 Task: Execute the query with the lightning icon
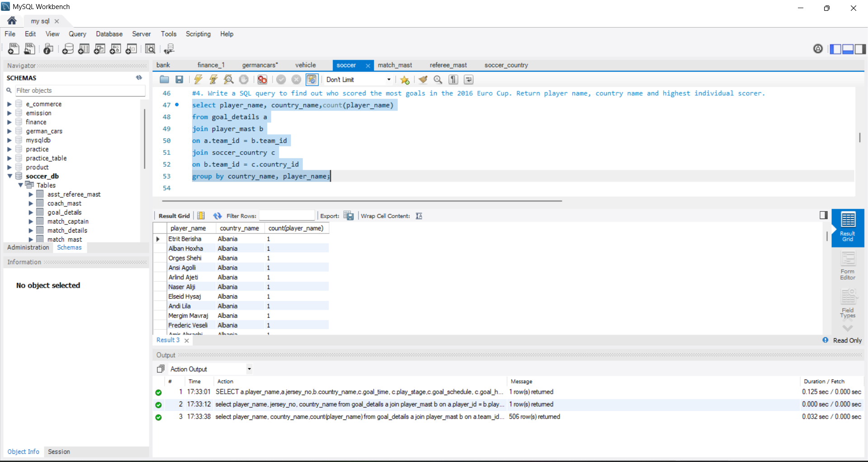coord(198,79)
